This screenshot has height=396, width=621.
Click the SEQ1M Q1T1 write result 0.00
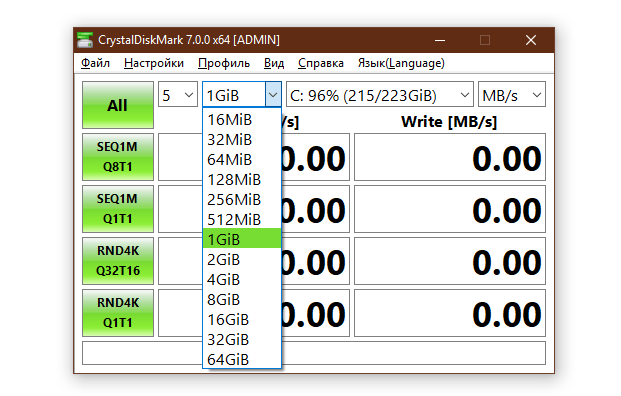coord(450,209)
